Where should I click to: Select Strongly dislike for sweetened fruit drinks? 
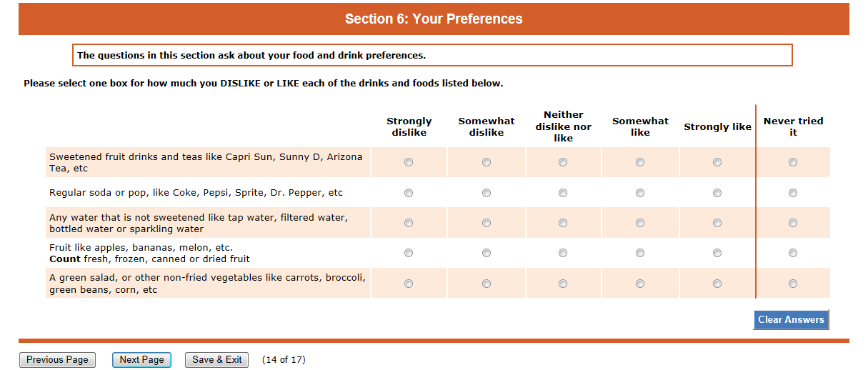click(409, 162)
